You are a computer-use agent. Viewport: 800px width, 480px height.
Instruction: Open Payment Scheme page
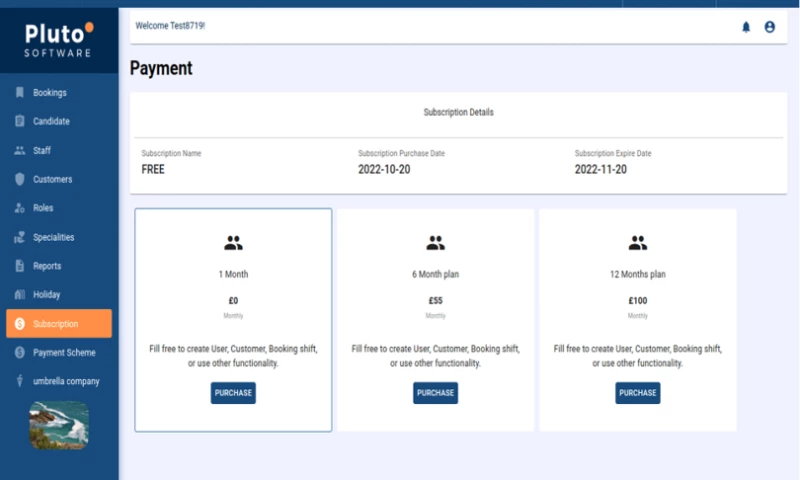pos(59,352)
